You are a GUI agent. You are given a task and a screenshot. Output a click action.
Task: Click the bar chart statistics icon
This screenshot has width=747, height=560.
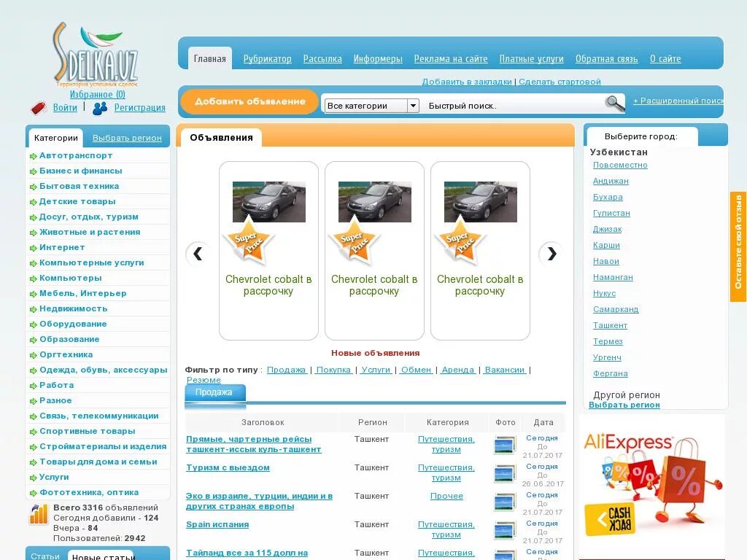click(x=39, y=514)
